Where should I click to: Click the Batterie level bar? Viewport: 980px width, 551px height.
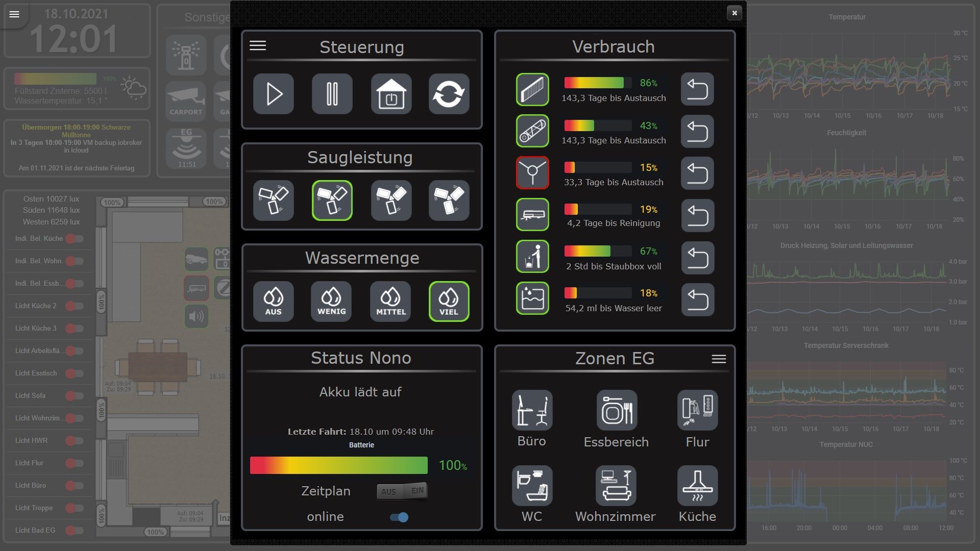point(339,465)
